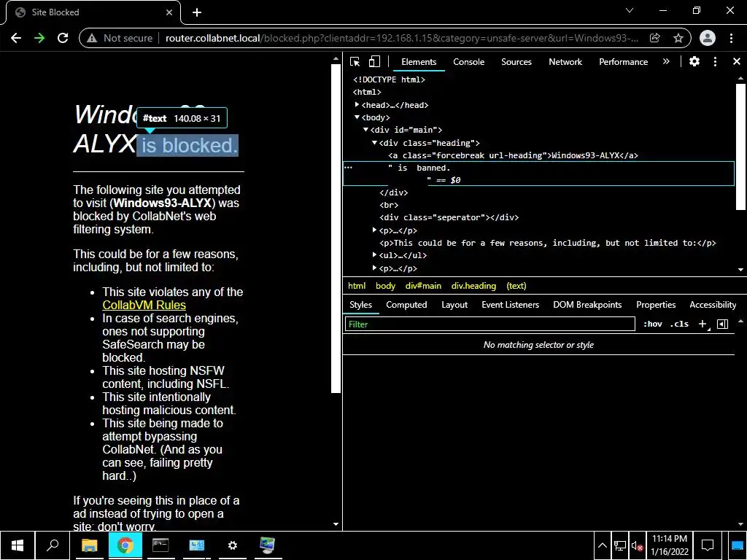Open the Layout pane tab
Screen dimensions: 747x560
[x=454, y=305]
